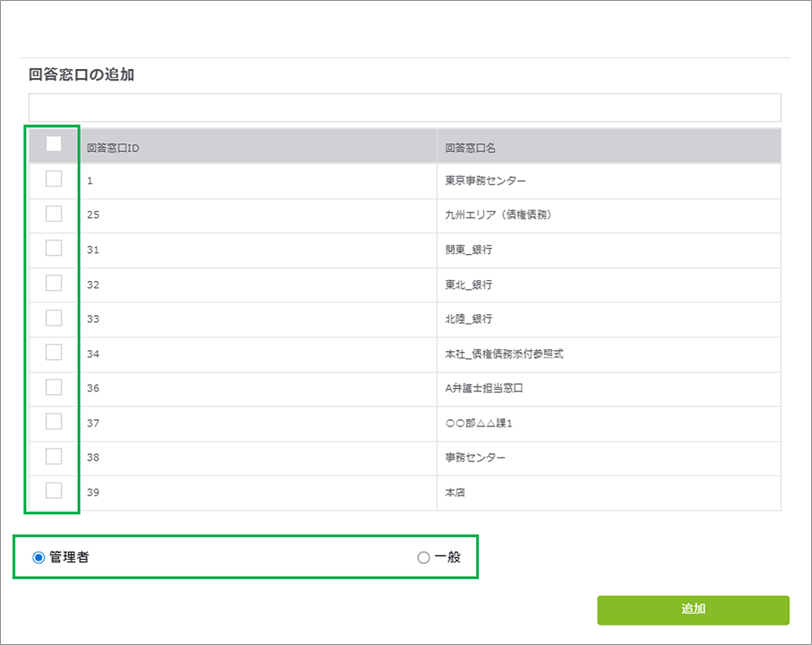
Task: Select the checkbox for 九州エリア（債権債務）
Action: [54, 214]
